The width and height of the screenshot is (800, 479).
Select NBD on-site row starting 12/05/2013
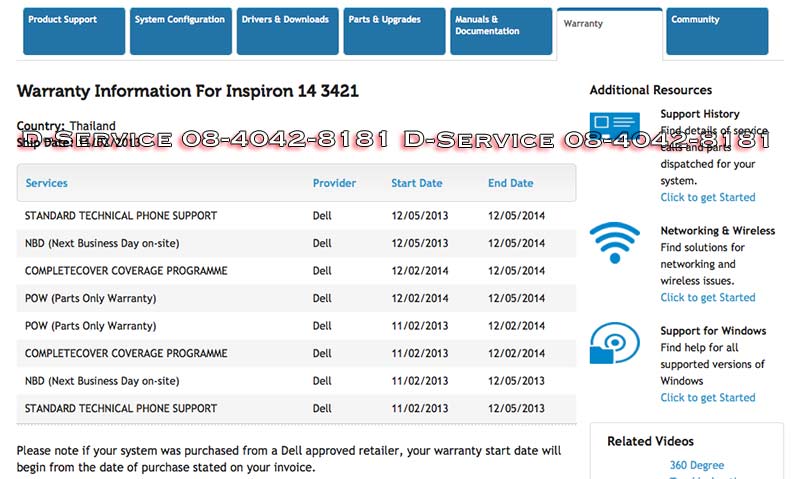(x=296, y=243)
